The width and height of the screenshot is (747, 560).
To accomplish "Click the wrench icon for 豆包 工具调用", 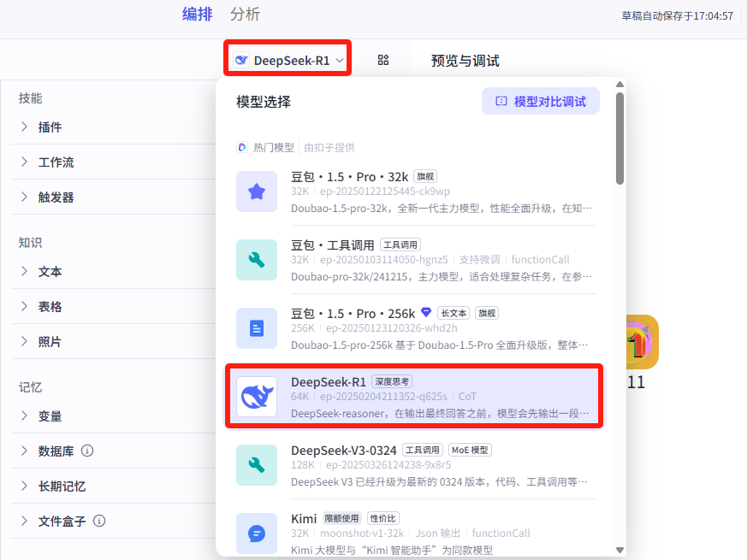I will point(257,260).
